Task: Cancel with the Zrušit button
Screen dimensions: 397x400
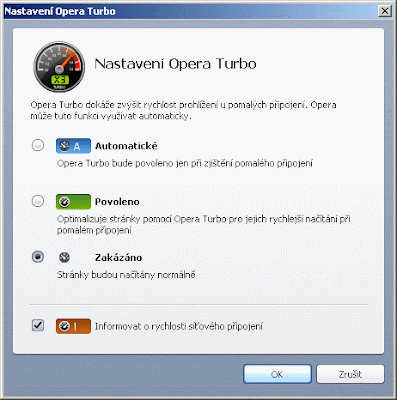Action: (x=350, y=374)
